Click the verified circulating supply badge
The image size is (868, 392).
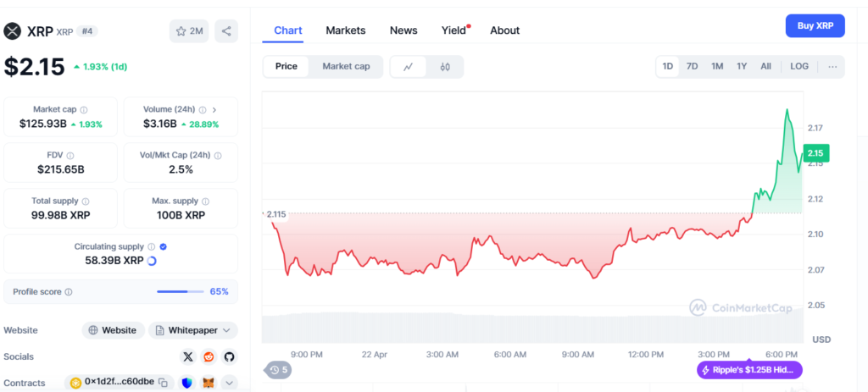pos(164,247)
